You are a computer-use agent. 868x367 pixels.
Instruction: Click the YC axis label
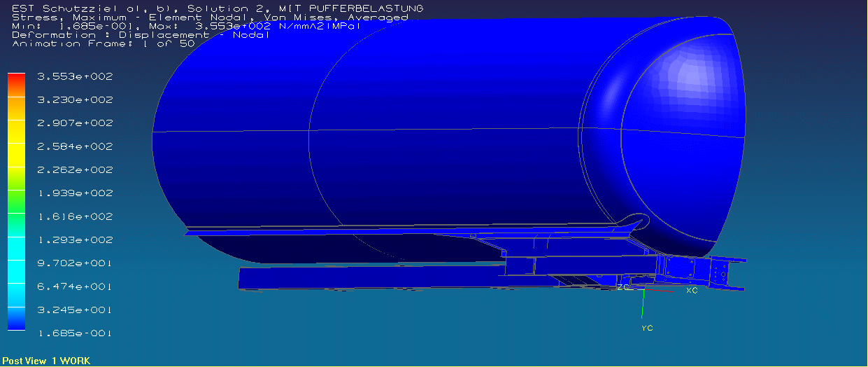click(647, 328)
